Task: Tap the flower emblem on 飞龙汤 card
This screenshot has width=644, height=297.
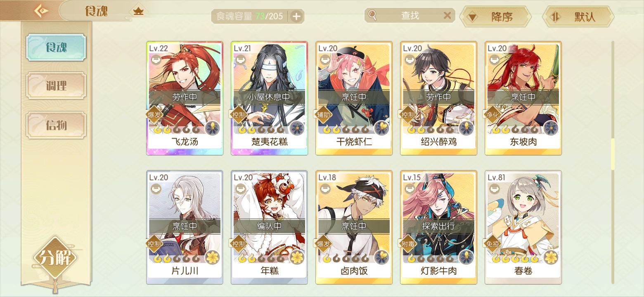Action: tap(212, 128)
